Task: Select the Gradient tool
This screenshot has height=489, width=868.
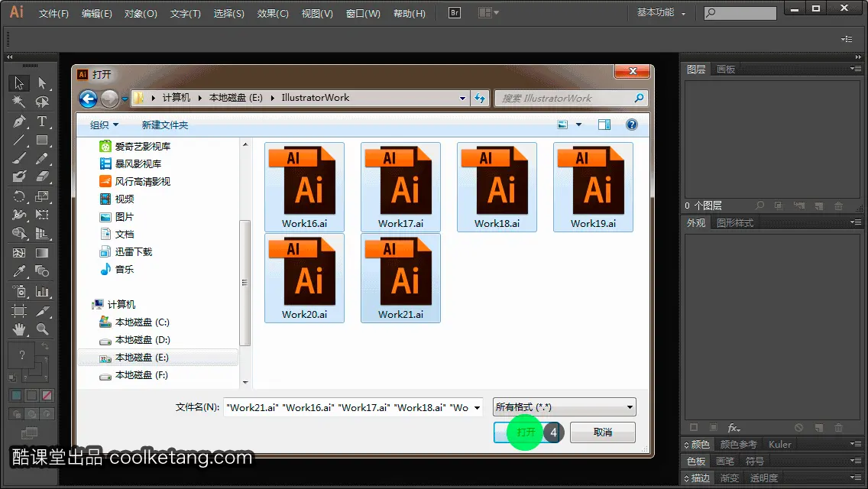Action: point(42,253)
